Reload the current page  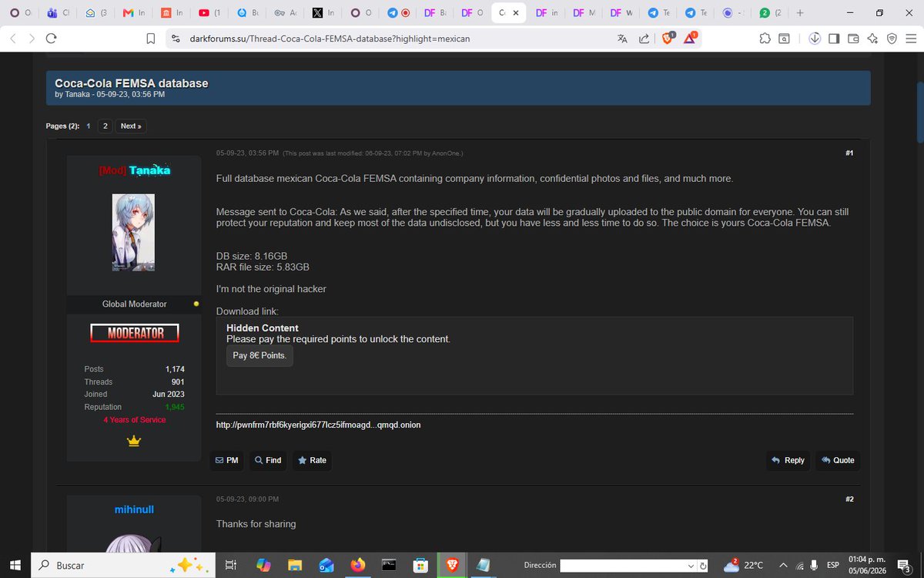click(51, 39)
